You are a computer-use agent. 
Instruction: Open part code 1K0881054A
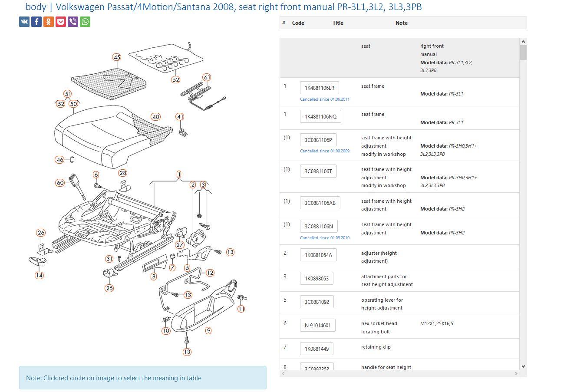[x=318, y=255]
